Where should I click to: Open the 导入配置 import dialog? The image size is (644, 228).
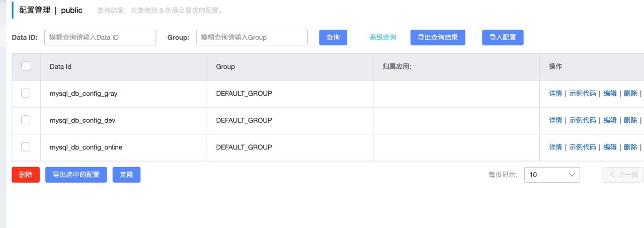503,37
